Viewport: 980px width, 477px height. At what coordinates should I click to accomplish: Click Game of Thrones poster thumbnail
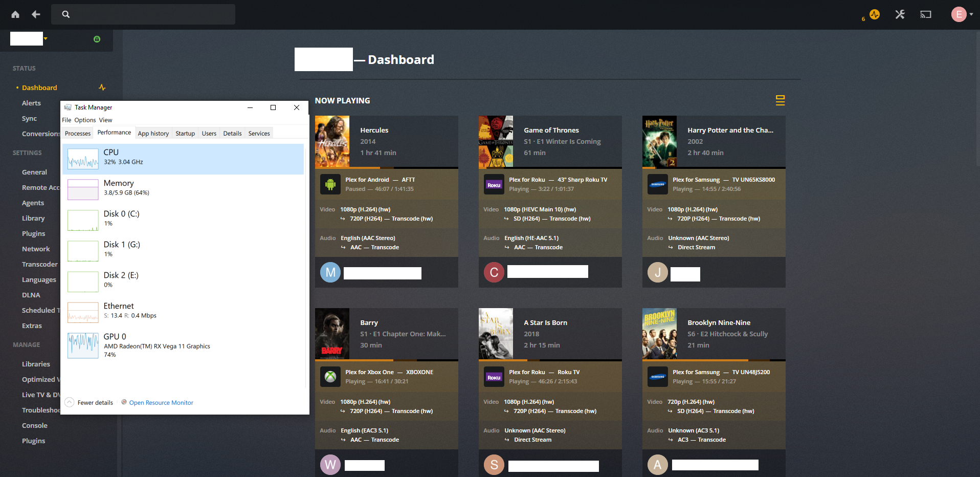pyautogui.click(x=496, y=141)
